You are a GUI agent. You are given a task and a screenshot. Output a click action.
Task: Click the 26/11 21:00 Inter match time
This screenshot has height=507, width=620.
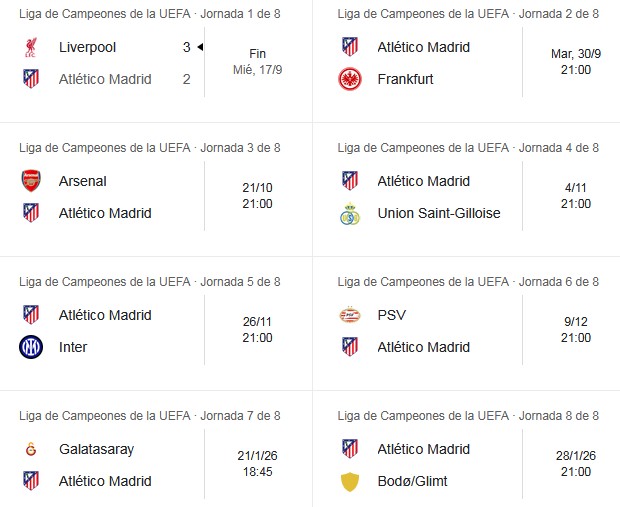pos(257,330)
